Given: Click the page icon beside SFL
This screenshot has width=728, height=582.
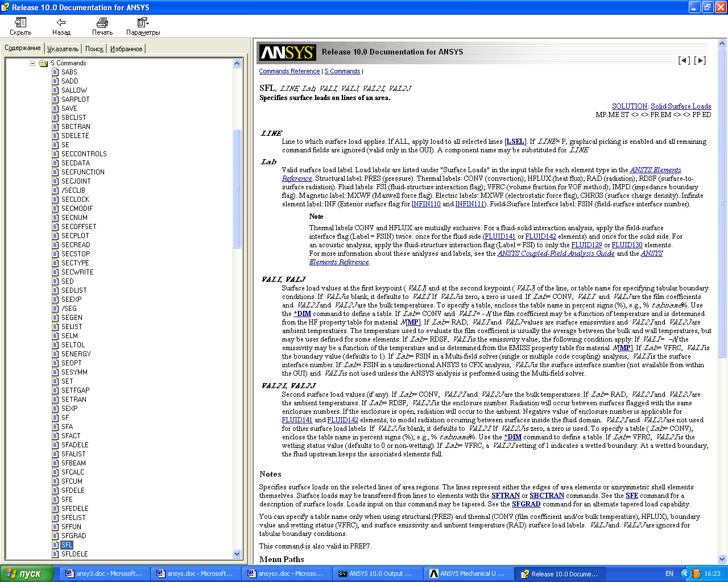Looking at the screenshot, I should [55, 545].
